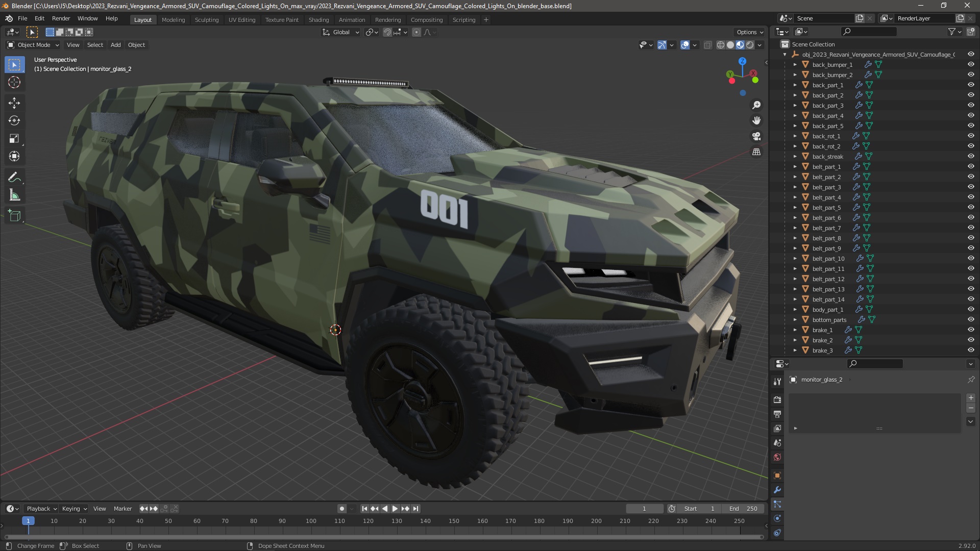Viewport: 980px width, 551px height.
Task: Open the Physics properties tab
Action: [x=777, y=518]
